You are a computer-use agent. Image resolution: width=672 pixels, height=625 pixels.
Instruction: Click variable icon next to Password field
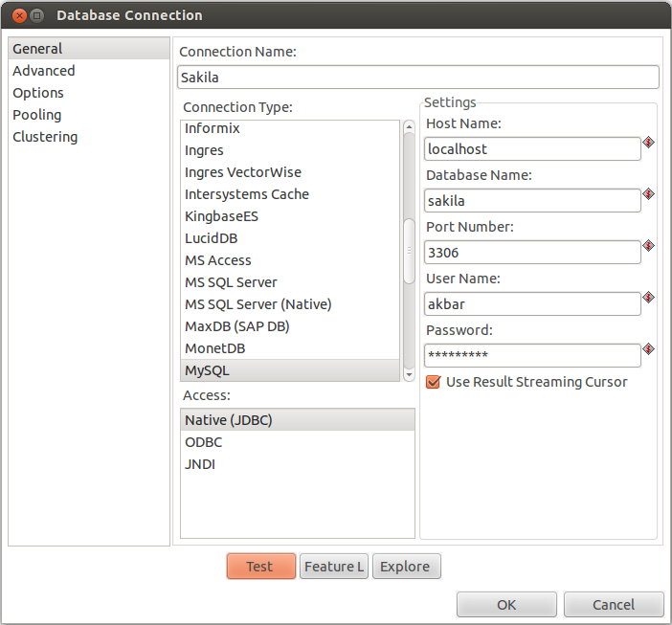[648, 349]
